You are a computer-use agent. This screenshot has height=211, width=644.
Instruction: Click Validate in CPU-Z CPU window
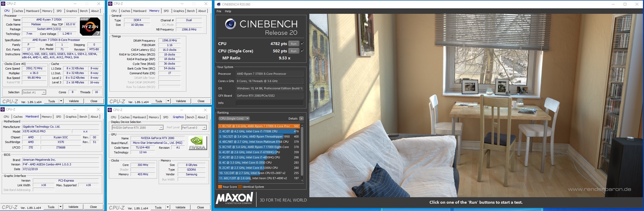click(x=74, y=101)
